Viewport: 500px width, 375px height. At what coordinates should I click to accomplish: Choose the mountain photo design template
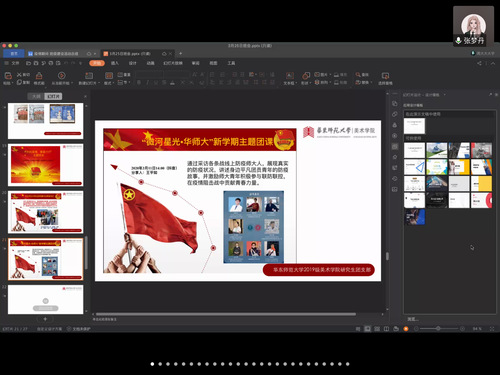(x=437, y=150)
